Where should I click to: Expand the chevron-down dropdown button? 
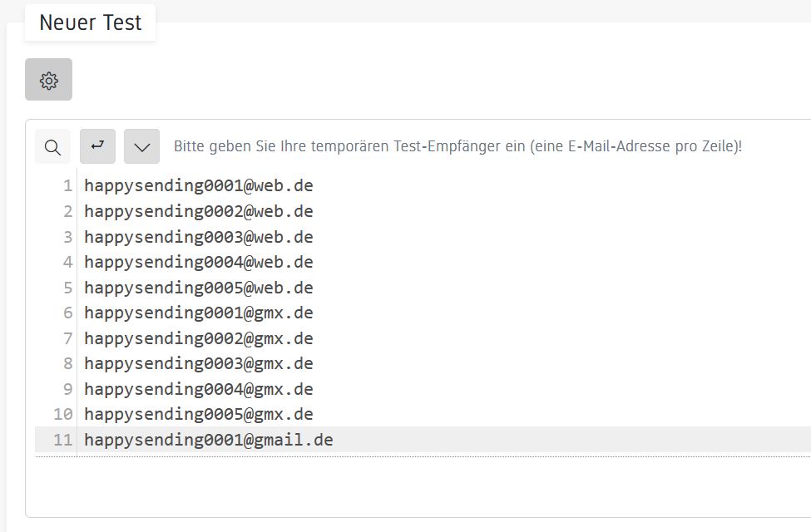point(141,147)
